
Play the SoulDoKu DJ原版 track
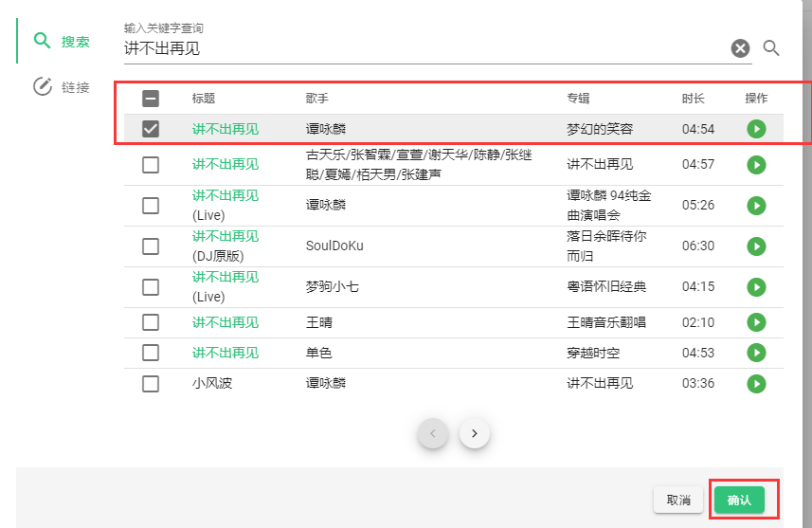click(x=756, y=246)
